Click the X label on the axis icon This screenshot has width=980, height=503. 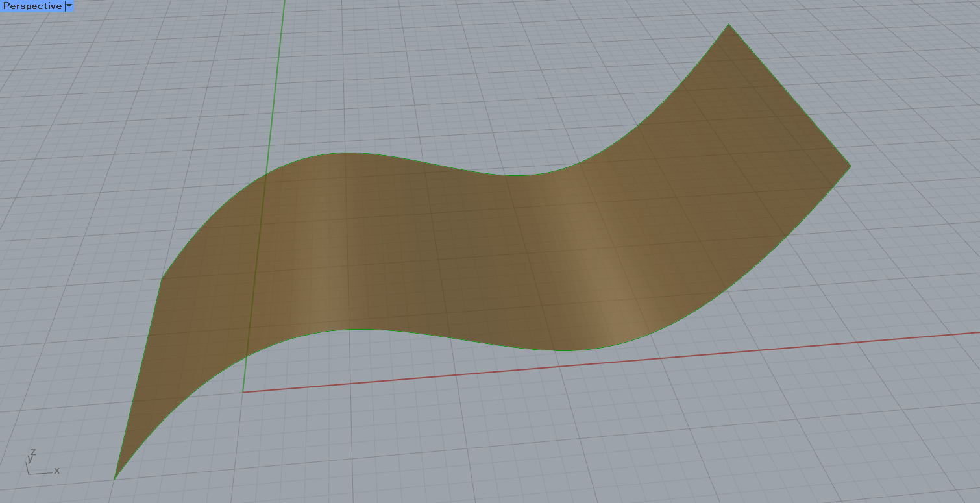point(57,471)
